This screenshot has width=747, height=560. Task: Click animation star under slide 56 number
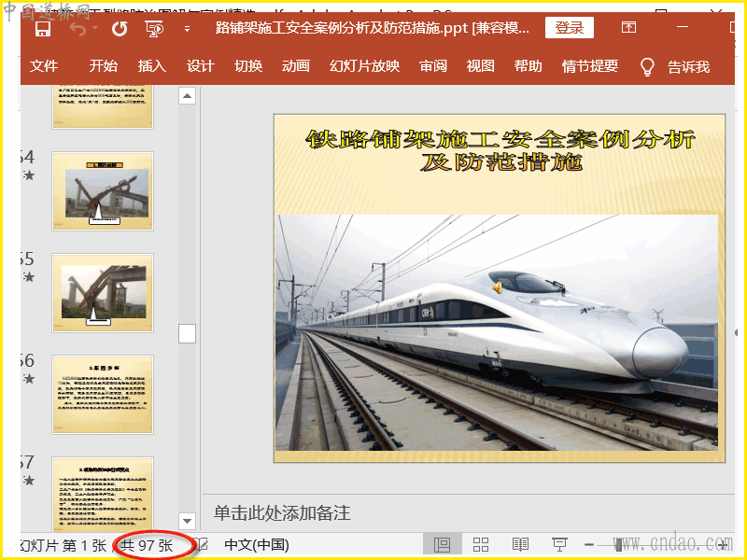pos(29,379)
